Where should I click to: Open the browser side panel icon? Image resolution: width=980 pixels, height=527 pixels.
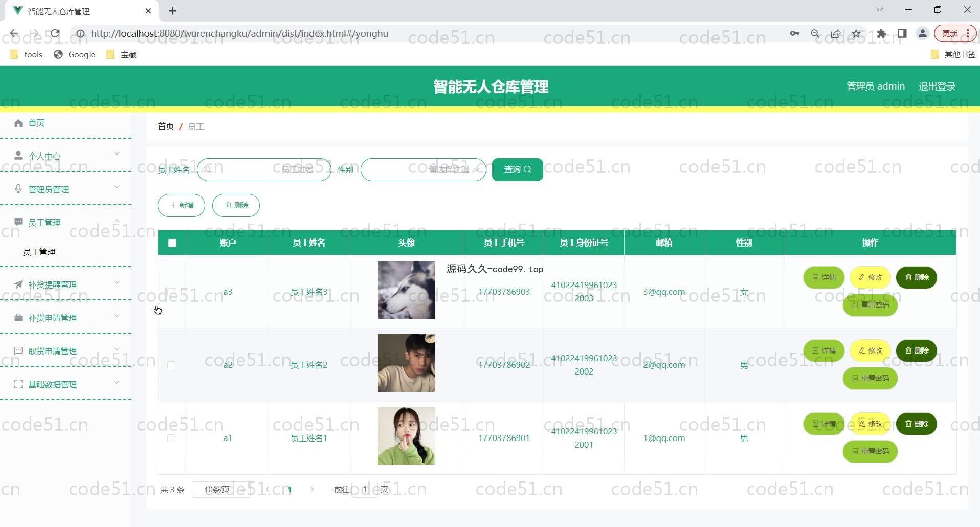click(902, 34)
